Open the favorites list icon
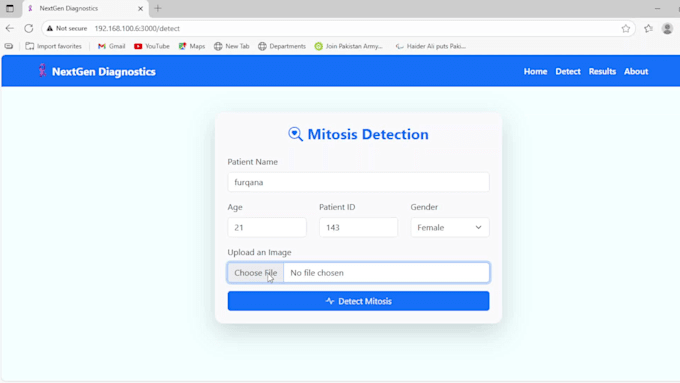The width and height of the screenshot is (680, 383). coord(648,29)
